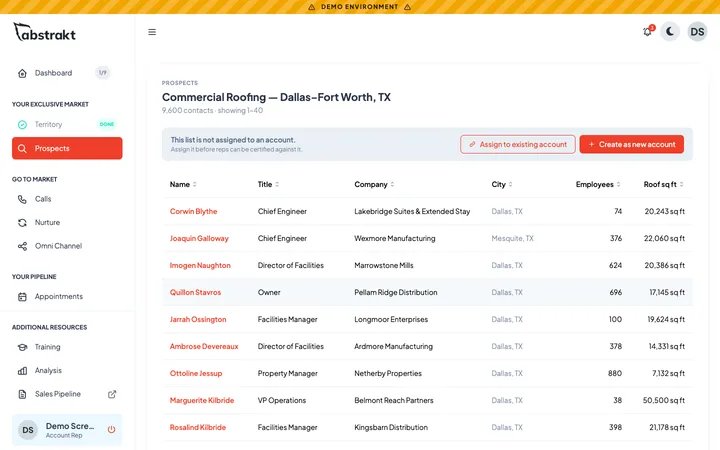The width and height of the screenshot is (720, 450).
Task: Sort table by Roof sq ft column
Action: click(x=664, y=184)
